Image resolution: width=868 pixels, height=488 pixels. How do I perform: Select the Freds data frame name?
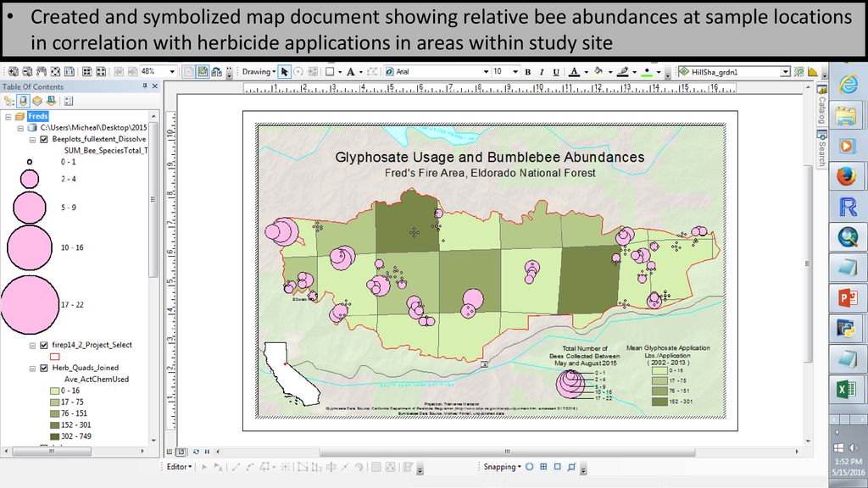tap(37, 116)
